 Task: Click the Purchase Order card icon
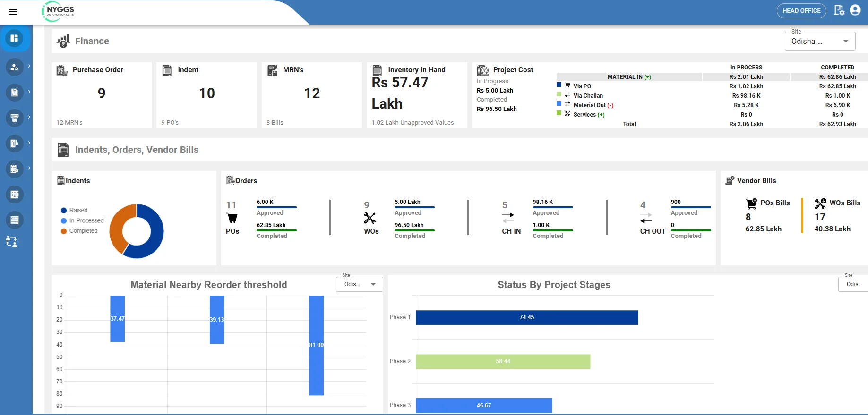coord(62,70)
